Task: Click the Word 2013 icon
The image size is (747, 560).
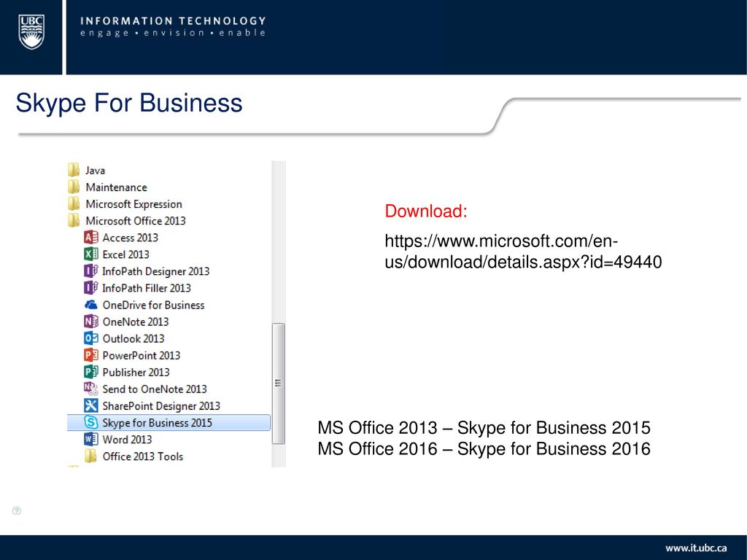Action: click(91, 439)
